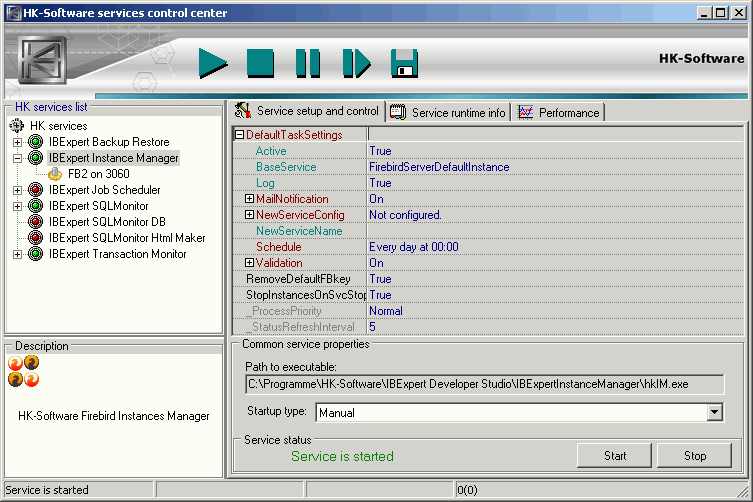This screenshot has width=753, height=502.
Task: Expand the IBExpert Transaction Monitor node
Action: pyautogui.click(x=17, y=254)
